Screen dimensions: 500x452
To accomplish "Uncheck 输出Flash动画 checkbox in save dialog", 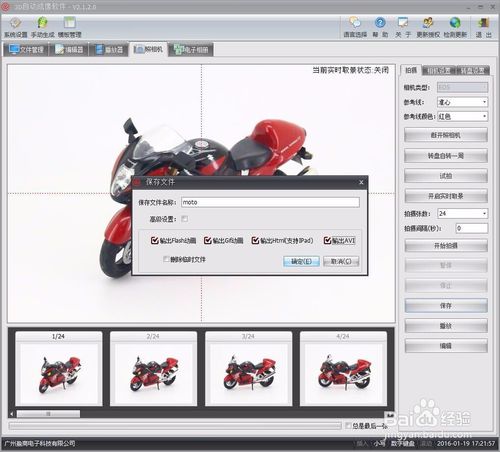I will click(154, 240).
